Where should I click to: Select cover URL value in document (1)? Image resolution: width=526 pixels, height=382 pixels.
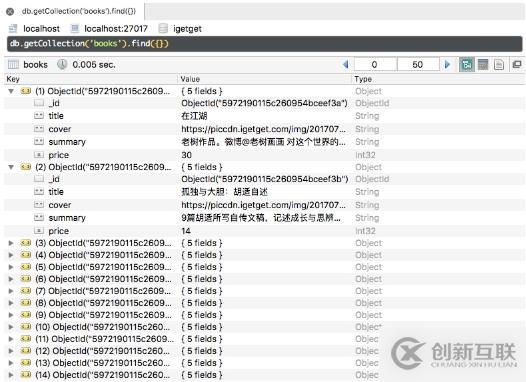pyautogui.click(x=263, y=129)
